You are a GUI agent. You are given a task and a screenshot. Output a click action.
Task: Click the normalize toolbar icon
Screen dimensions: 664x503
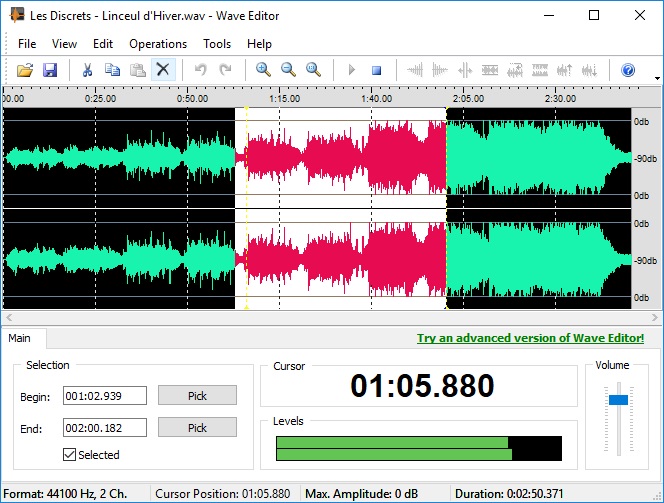pyautogui.click(x=490, y=70)
